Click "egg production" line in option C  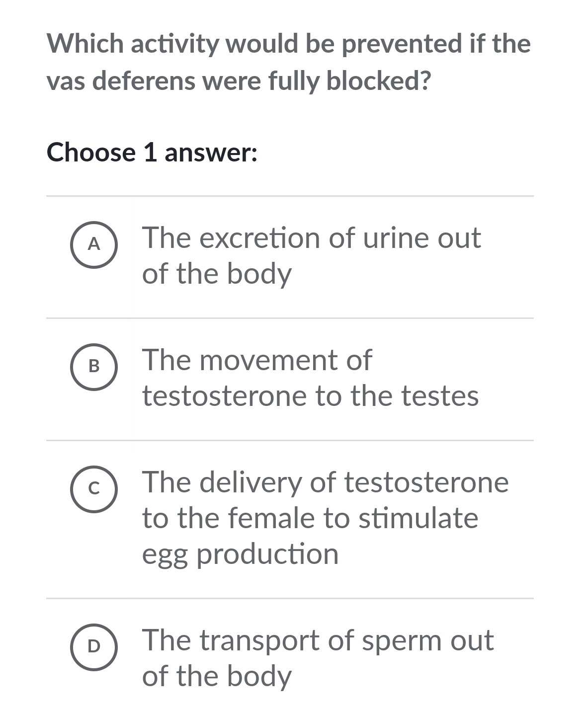pyautogui.click(x=241, y=555)
